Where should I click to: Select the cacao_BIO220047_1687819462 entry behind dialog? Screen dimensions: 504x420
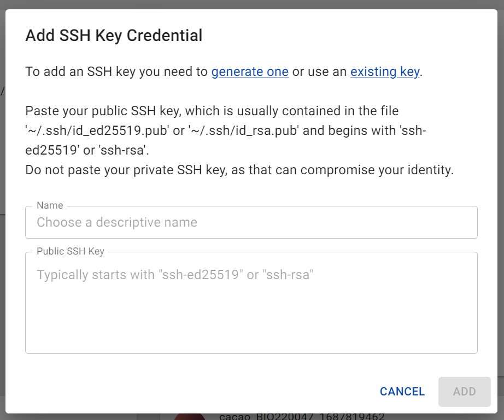coord(302,417)
